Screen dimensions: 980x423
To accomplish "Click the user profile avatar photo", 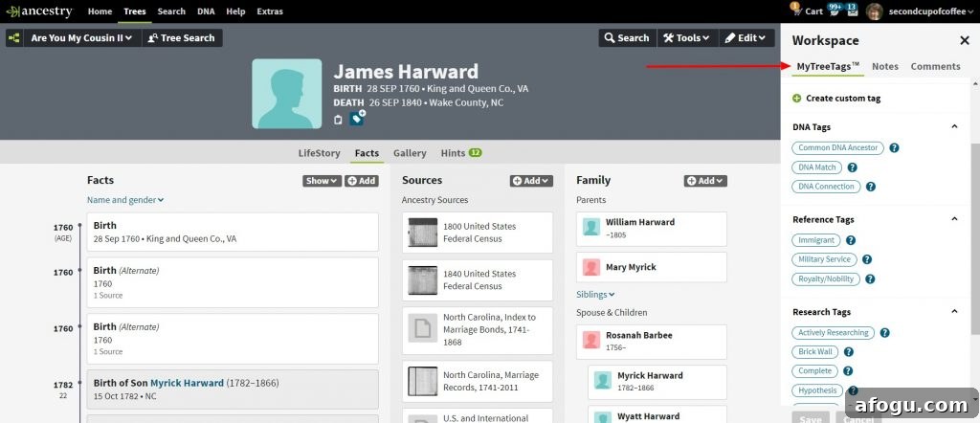I will click(875, 11).
